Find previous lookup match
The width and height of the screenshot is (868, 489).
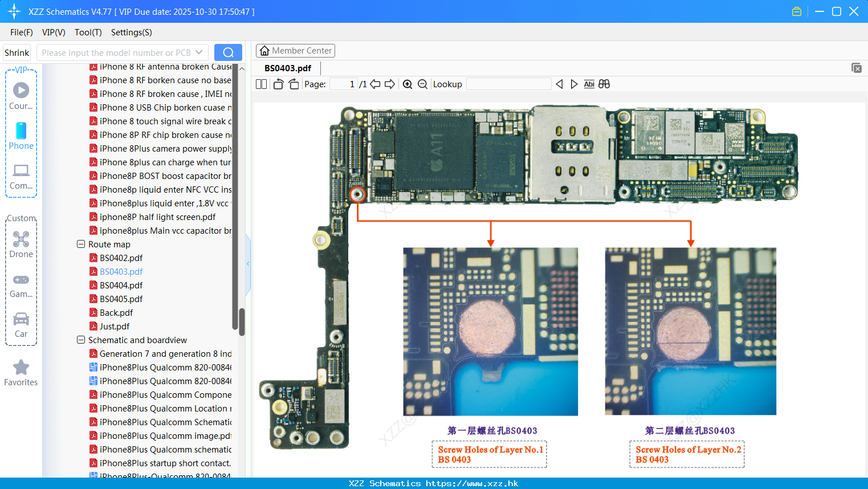(x=559, y=84)
